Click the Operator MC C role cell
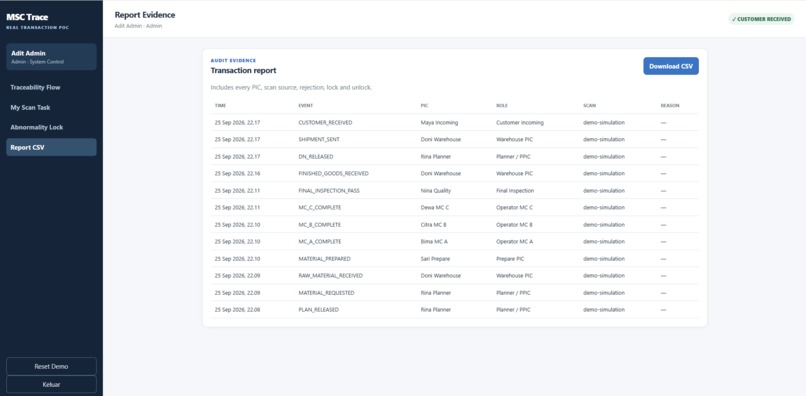Screen dimensions: 806x396 pyautogui.click(x=515, y=207)
